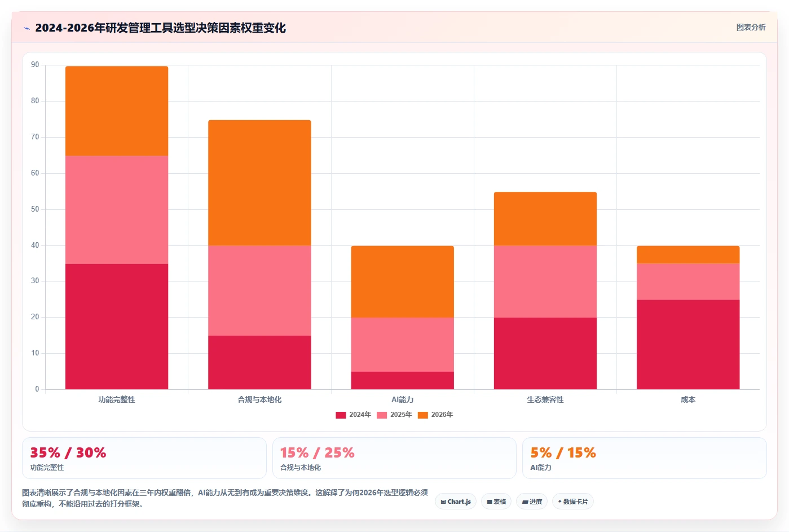Viewport: 789px width, 532px height.
Task: Click the Chart.js tag pill
Action: point(456,502)
